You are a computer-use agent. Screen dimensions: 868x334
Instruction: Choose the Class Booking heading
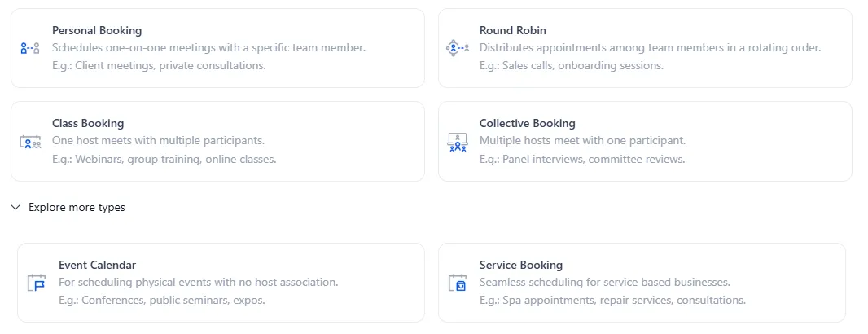click(88, 124)
